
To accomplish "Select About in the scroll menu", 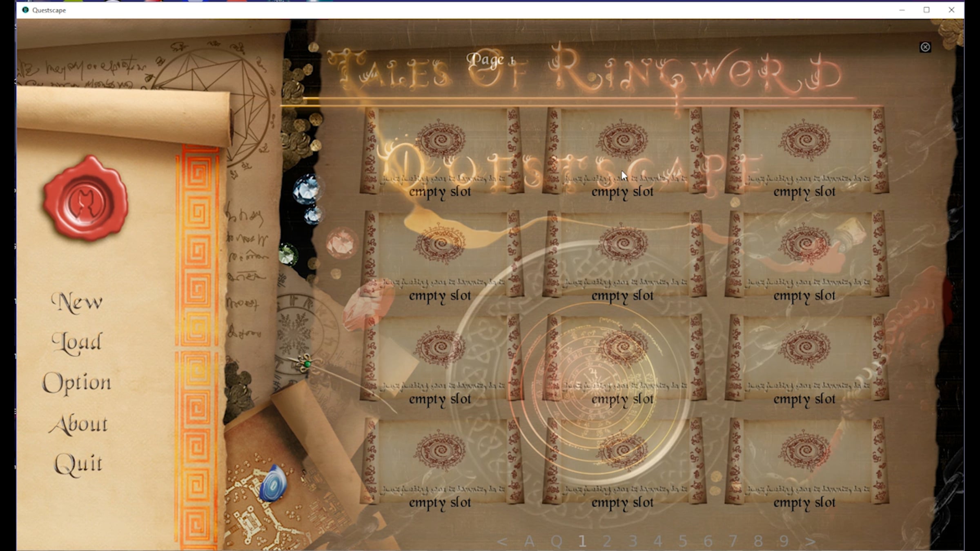I will pos(78,424).
